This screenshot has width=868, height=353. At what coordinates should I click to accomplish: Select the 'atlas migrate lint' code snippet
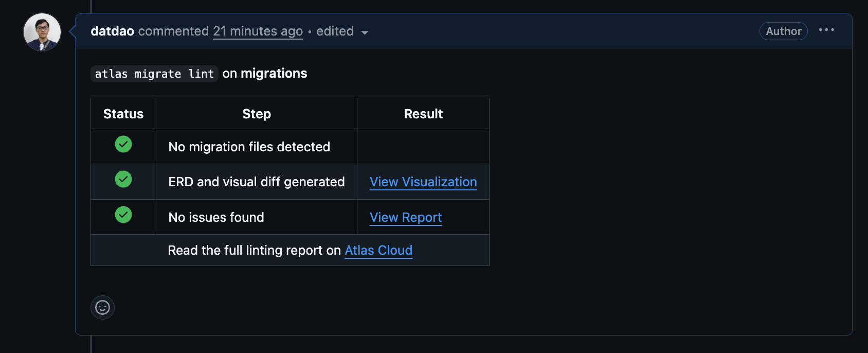pyautogui.click(x=154, y=74)
